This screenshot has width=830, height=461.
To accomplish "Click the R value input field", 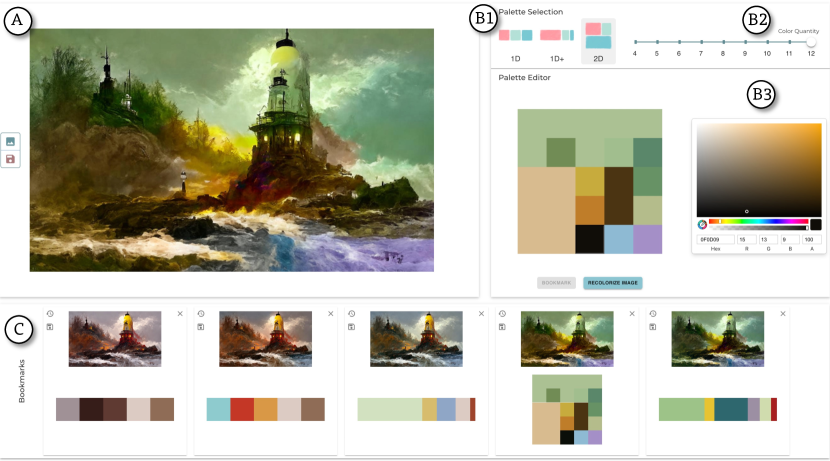I will coord(746,240).
